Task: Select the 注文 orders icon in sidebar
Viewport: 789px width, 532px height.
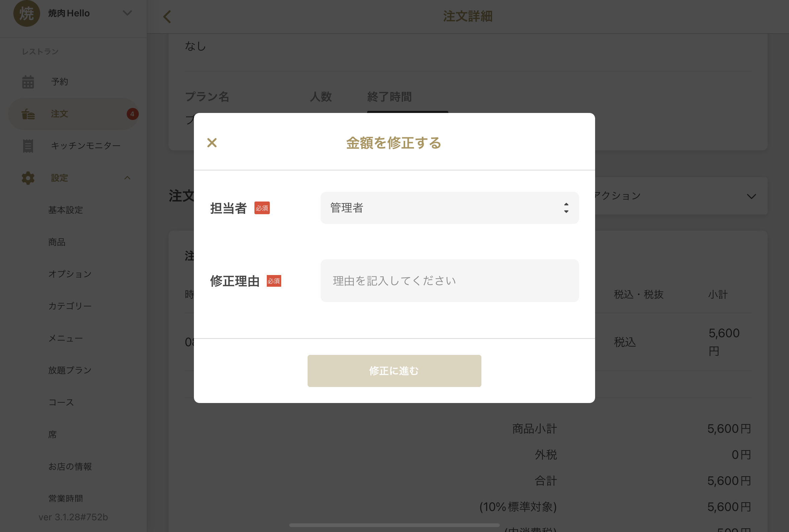Action: [28, 114]
